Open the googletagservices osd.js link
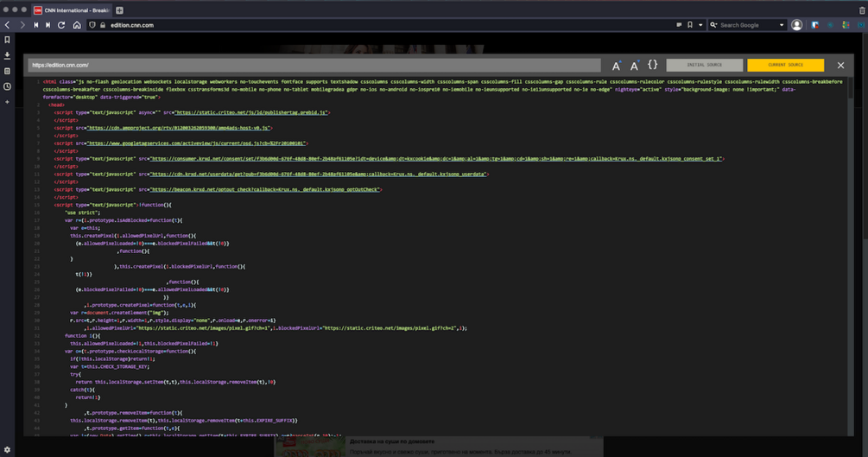This screenshot has width=868, height=457. (x=197, y=143)
